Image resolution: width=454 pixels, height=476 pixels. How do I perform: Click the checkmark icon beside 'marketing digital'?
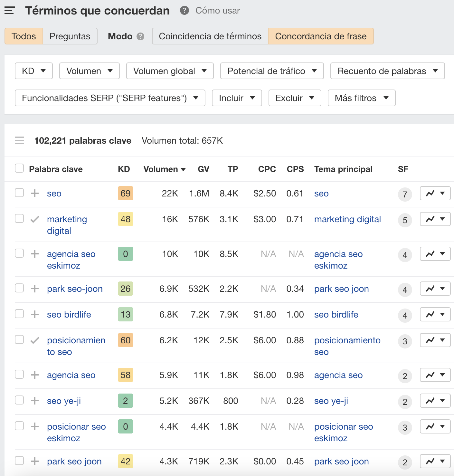(35, 219)
